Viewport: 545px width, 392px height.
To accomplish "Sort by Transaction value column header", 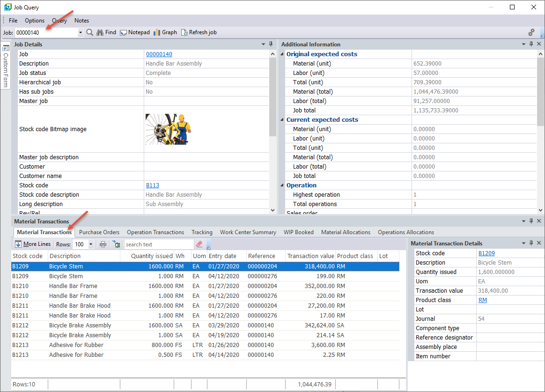I will click(x=310, y=256).
